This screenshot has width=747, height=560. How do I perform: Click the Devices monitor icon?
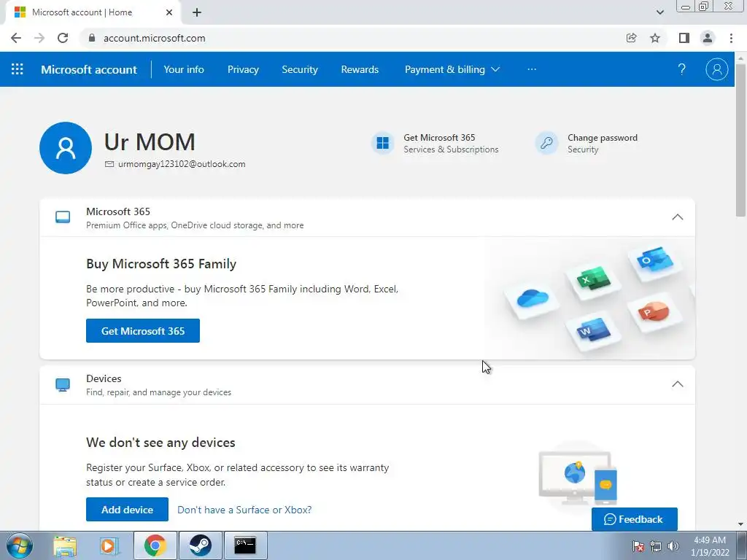tap(63, 385)
